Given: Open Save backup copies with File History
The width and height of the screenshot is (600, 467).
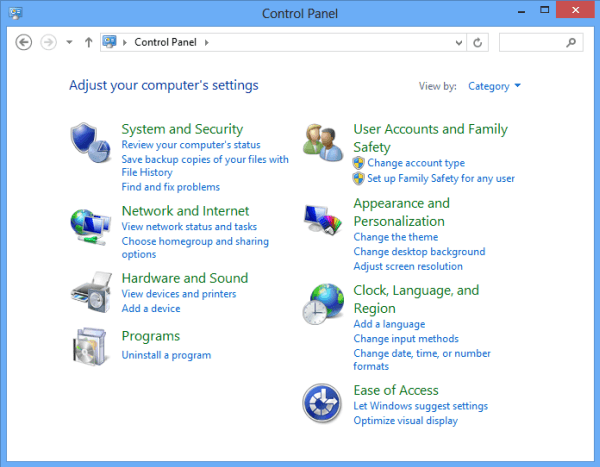Looking at the screenshot, I should pyautogui.click(x=205, y=166).
